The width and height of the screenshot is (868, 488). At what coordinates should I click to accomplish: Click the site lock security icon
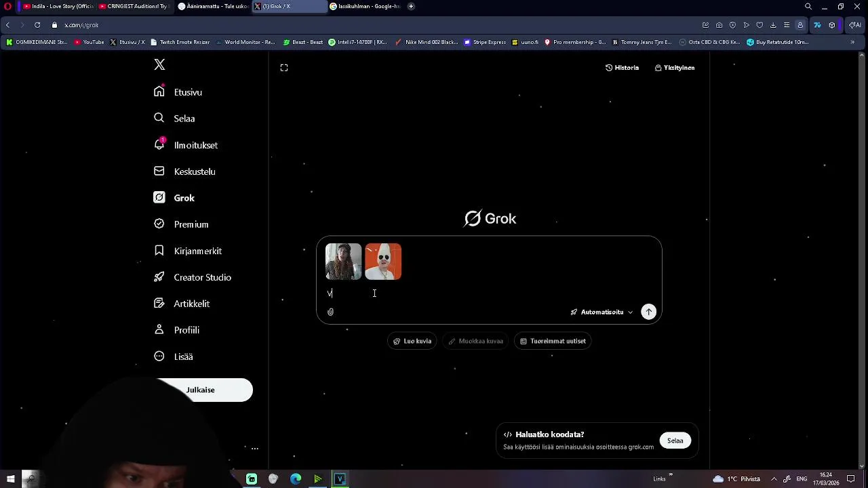click(54, 25)
